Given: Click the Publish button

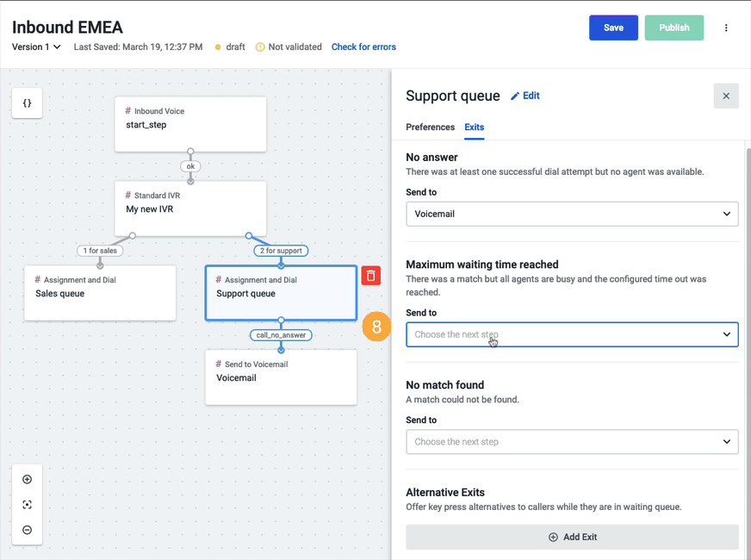Looking at the screenshot, I should [673, 28].
